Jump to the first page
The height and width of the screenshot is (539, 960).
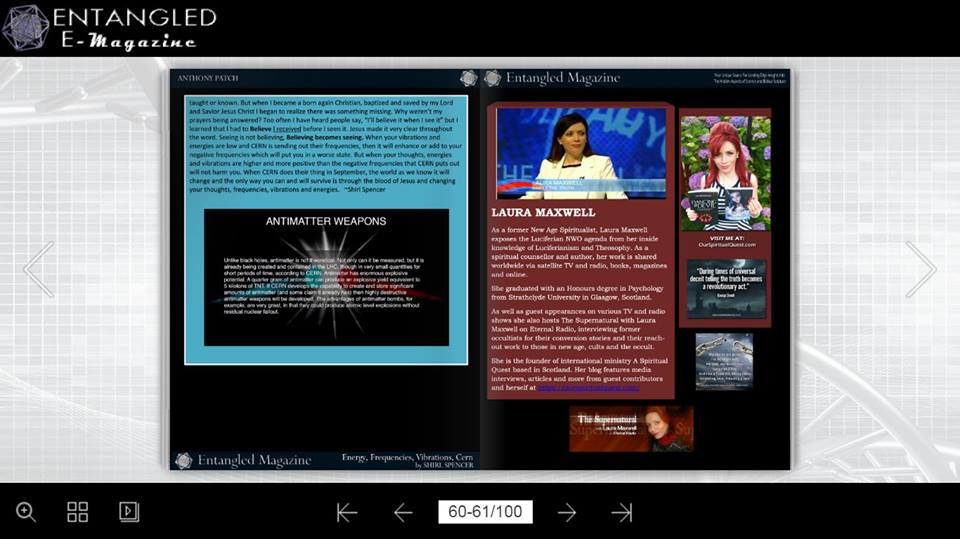[347, 513]
